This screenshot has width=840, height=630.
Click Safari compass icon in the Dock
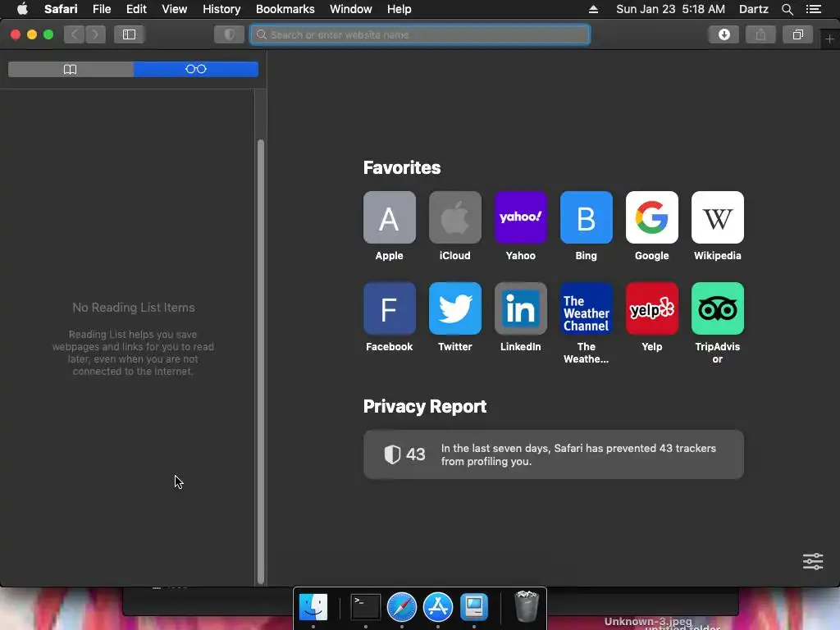[x=402, y=607]
